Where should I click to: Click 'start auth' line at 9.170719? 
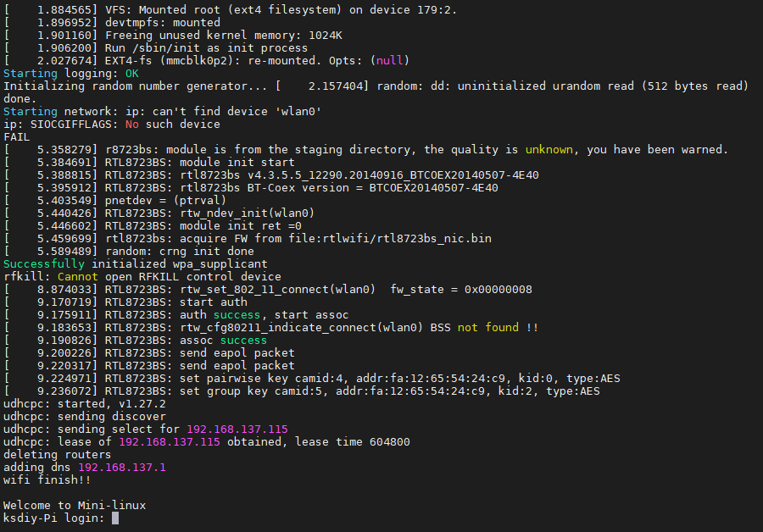point(125,302)
